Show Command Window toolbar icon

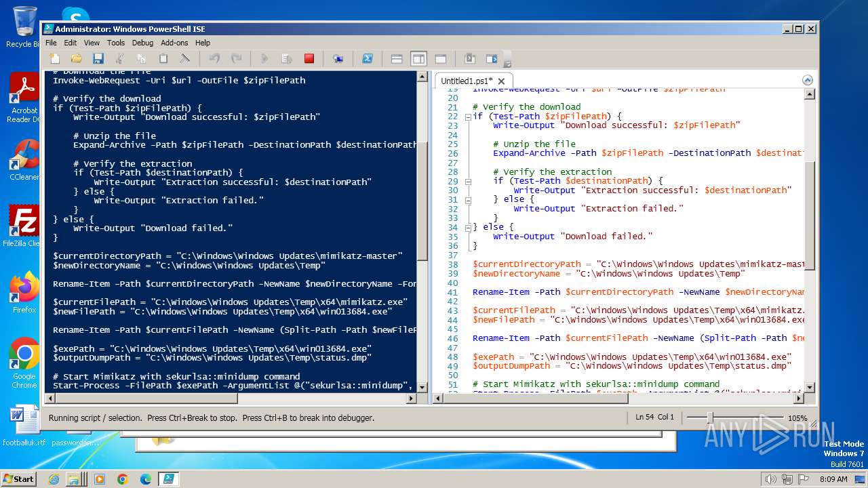469,59
